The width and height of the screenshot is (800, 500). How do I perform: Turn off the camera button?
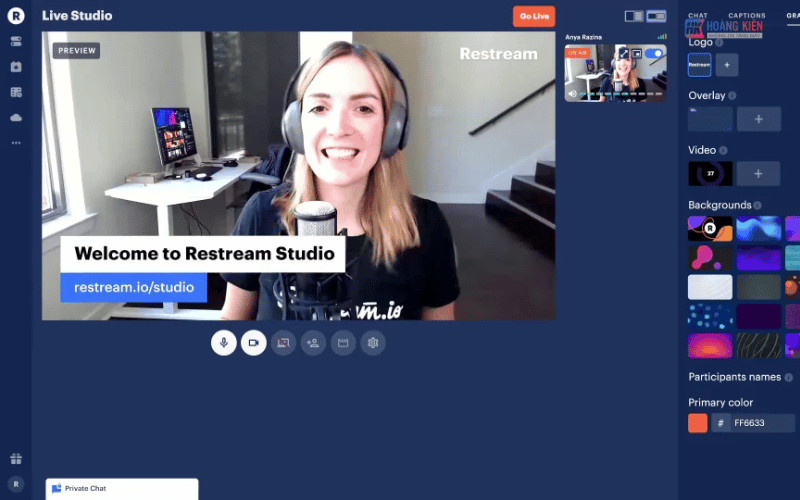[254, 343]
